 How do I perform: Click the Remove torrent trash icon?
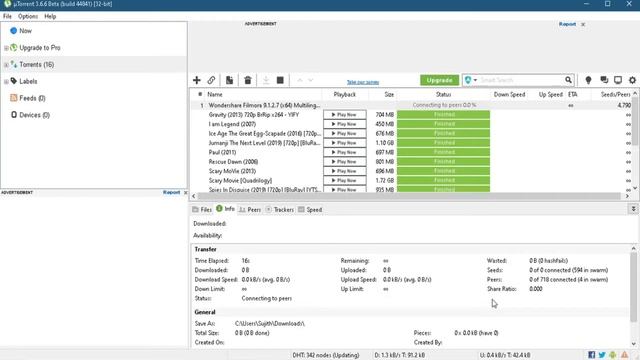pos(248,80)
